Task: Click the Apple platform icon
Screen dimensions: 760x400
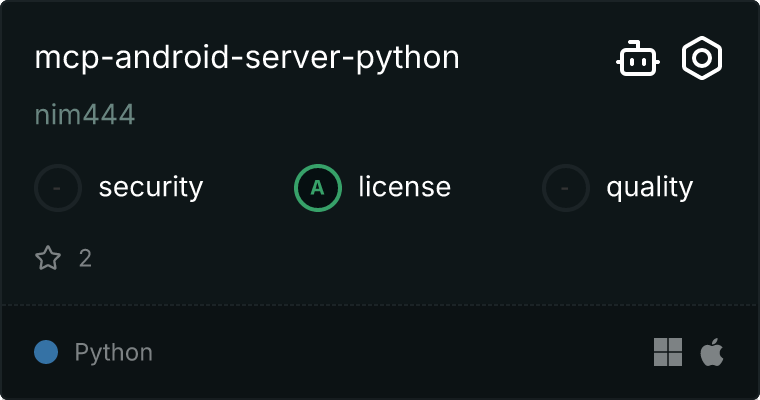Action: (x=712, y=352)
